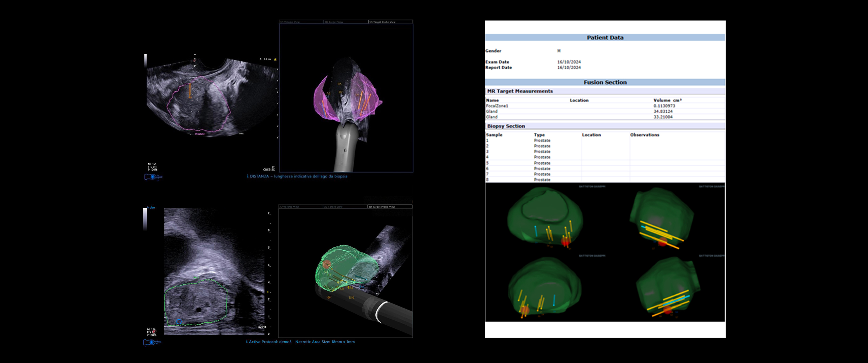Click the pink Prostate contour label

point(200,134)
